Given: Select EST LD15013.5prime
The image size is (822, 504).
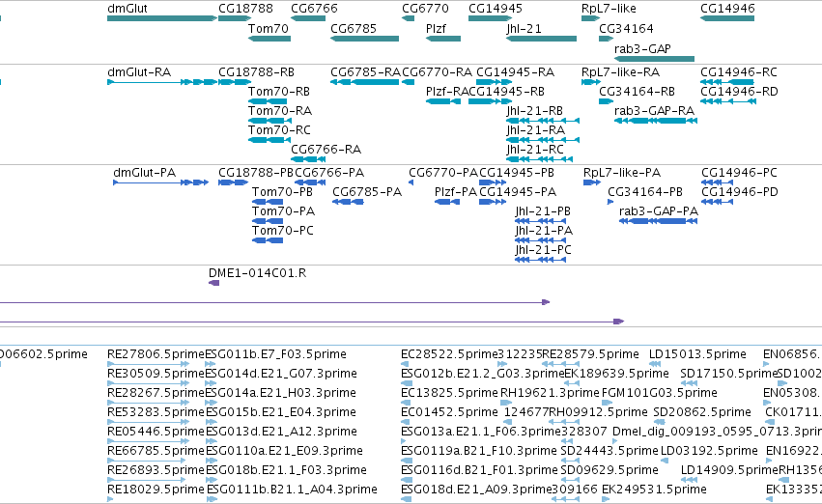Looking at the screenshot, I should 697,354.
